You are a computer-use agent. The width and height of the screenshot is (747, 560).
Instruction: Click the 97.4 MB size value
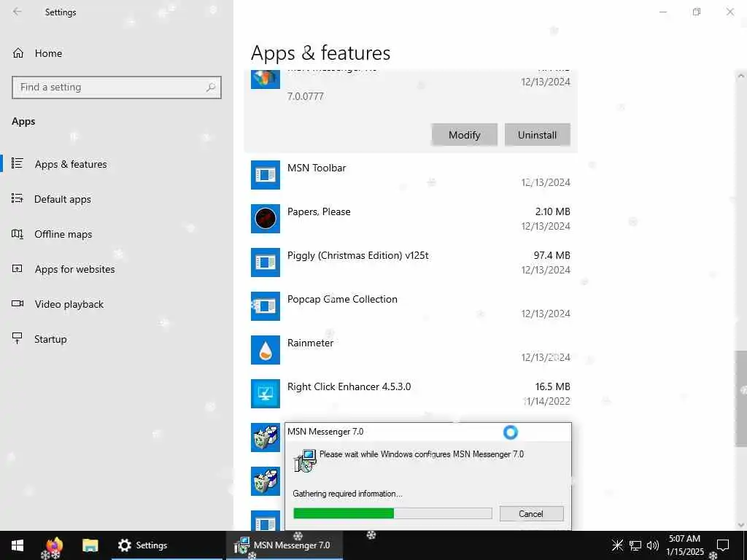[x=551, y=255]
